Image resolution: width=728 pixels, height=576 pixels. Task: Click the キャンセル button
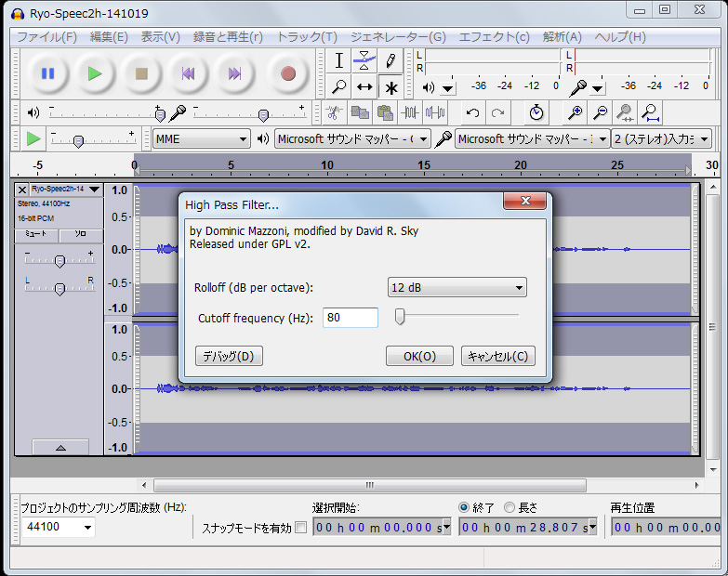click(497, 356)
